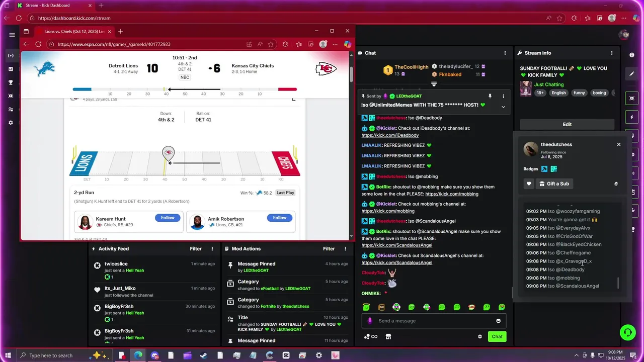
Task: Follow Amik Robertson
Action: pyautogui.click(x=280, y=218)
